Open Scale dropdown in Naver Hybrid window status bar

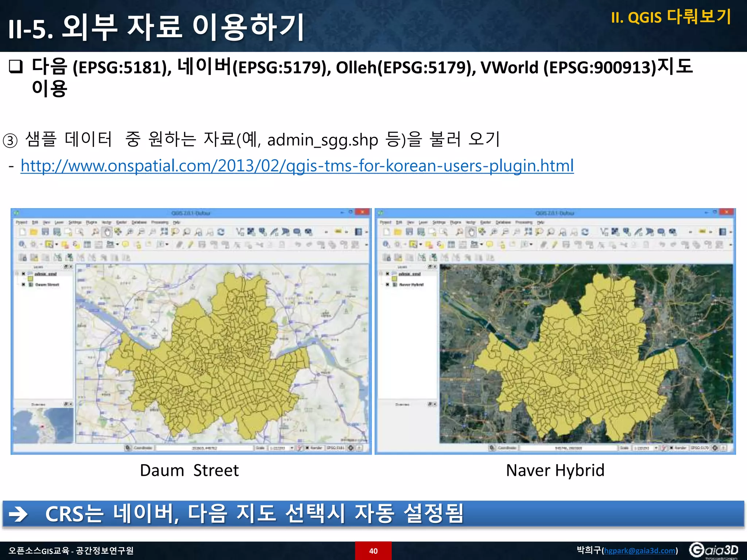(x=656, y=448)
